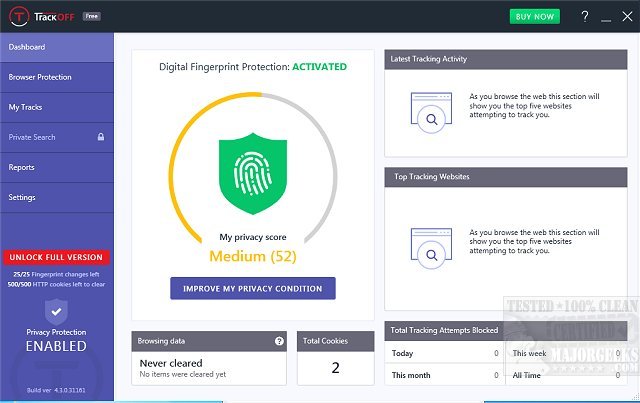Viewport: 640px width, 403px height.
Task: Click the Top Tracking Websites header
Action: [x=506, y=177]
